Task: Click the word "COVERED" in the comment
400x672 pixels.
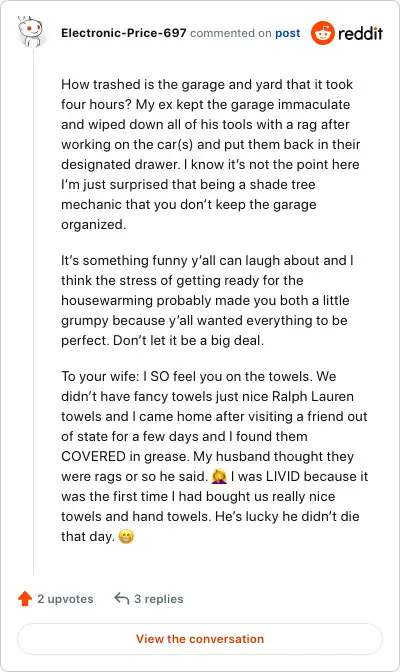Action: 93,456
